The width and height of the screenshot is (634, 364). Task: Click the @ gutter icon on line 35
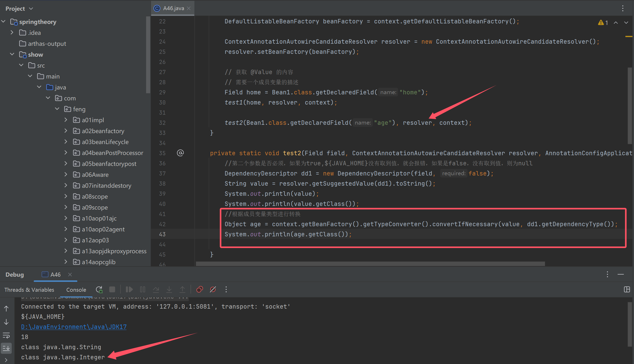click(x=180, y=153)
